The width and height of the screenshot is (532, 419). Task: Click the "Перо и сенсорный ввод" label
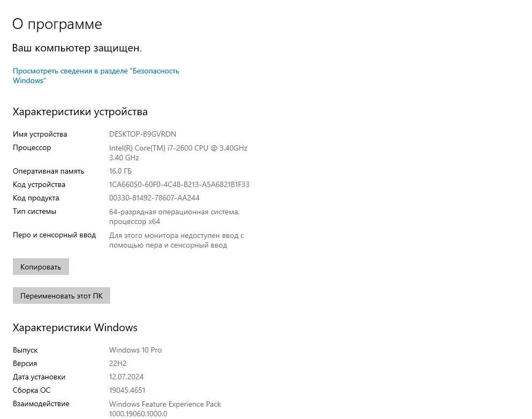coord(54,235)
